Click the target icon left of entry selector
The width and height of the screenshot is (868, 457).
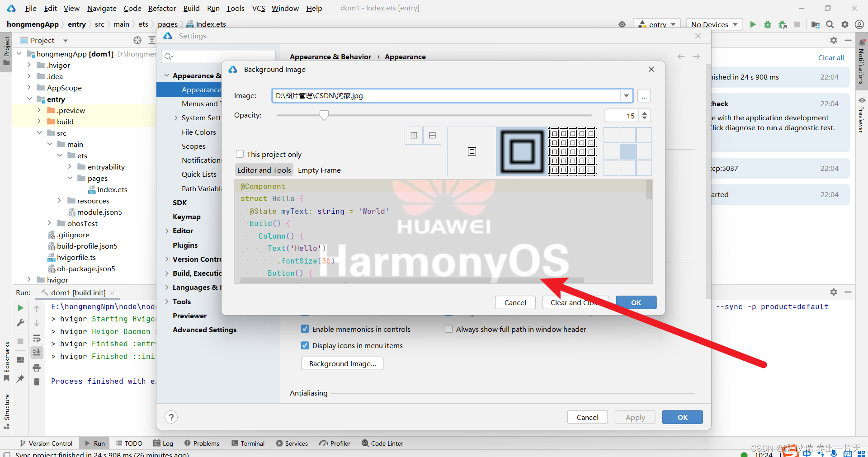pos(622,24)
